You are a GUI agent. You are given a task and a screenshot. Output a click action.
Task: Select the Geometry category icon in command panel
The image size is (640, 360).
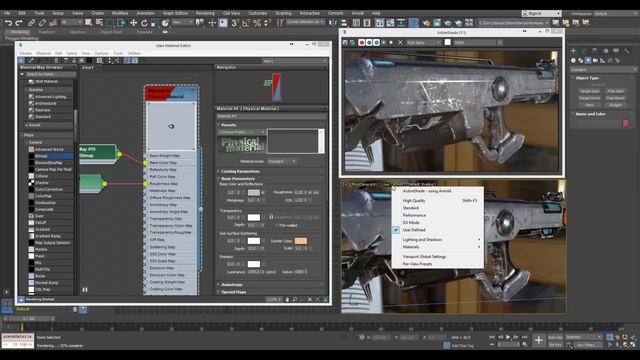573,60
